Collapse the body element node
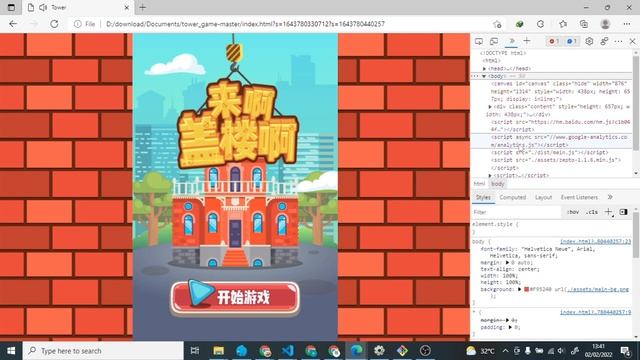 (484, 76)
